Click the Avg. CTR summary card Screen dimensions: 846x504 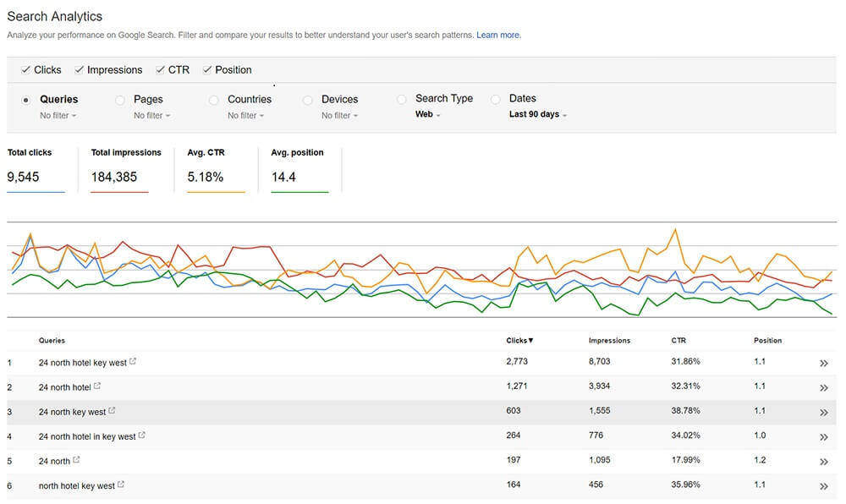pos(216,169)
